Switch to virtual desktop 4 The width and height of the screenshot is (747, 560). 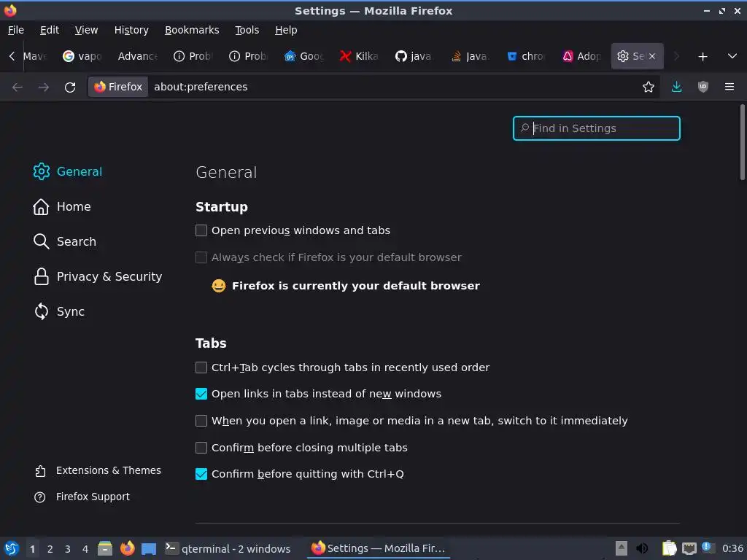[85, 549]
